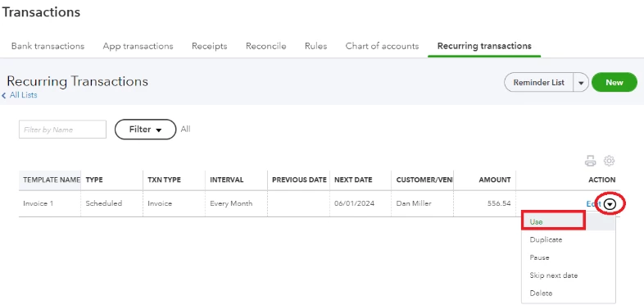Screen dimensions: 644x305
Task: Go to the Receipts tab
Action: click(210, 46)
